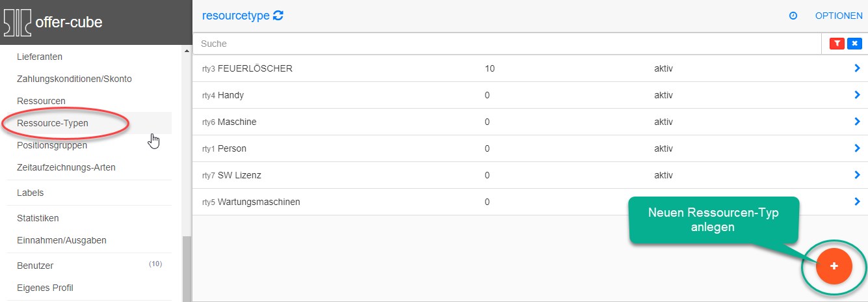This screenshot has width=868, height=302.
Task: Click the offer-cube logo icon
Action: click(18, 22)
